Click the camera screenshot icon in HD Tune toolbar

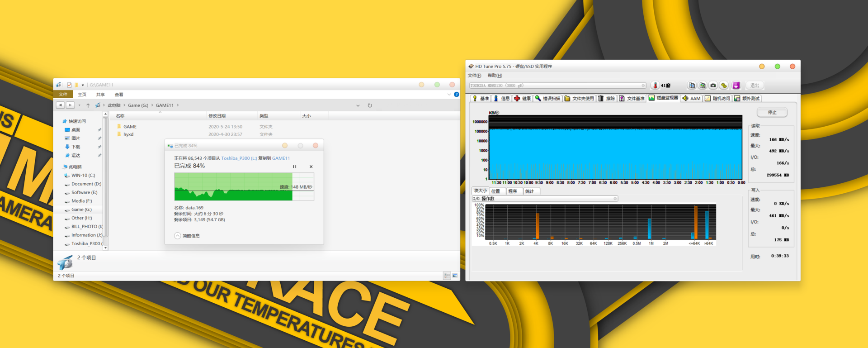(713, 86)
